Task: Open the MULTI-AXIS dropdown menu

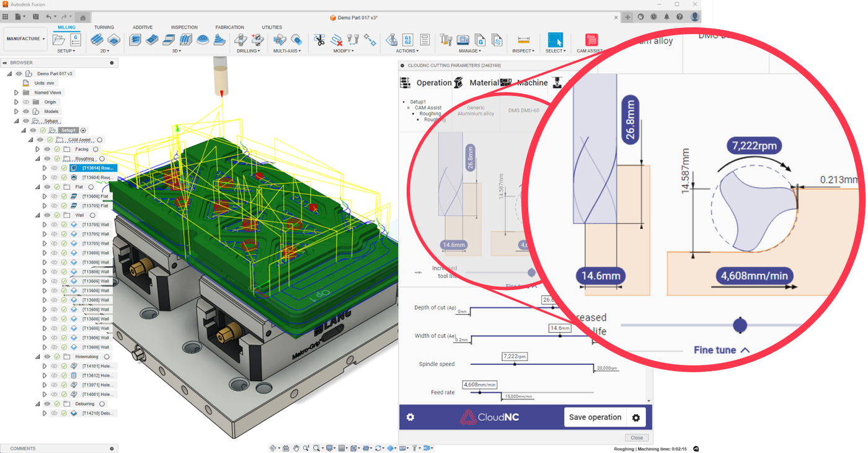Action: coord(287,51)
